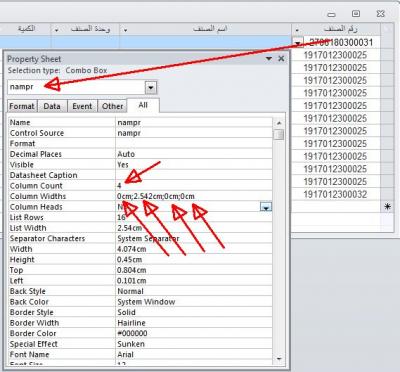
Task: Click the property list scrollbar thumb
Action: coord(279,135)
